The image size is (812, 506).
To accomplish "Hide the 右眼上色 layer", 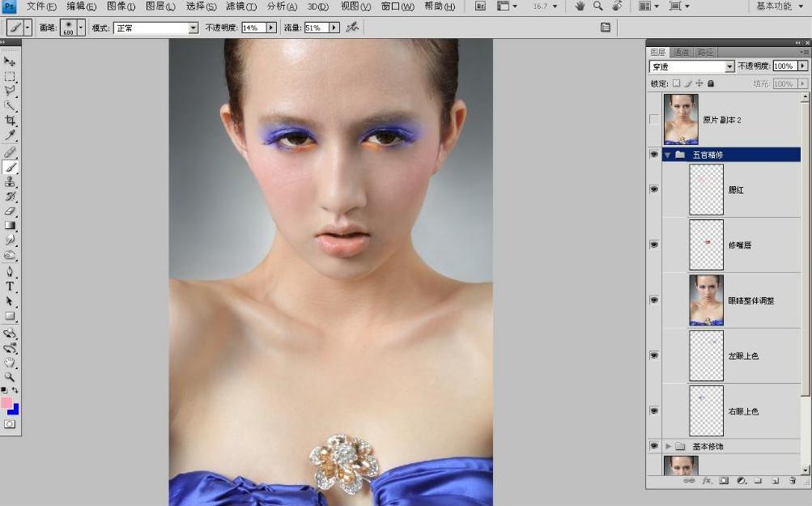I will 654,410.
